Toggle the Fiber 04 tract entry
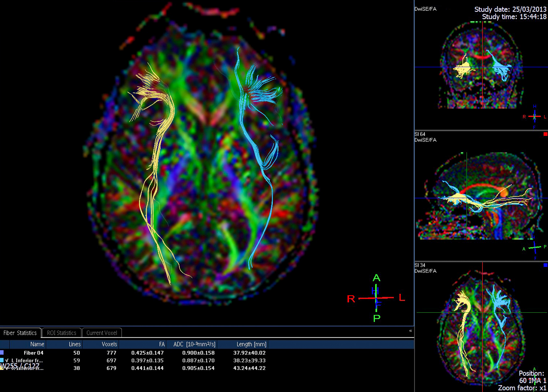This screenshot has width=548, height=392. (33, 353)
